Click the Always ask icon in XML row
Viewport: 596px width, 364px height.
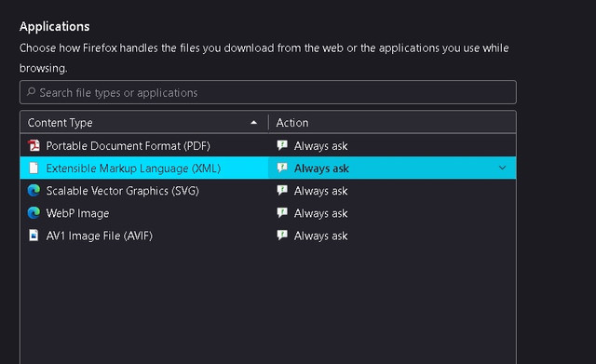[282, 168]
